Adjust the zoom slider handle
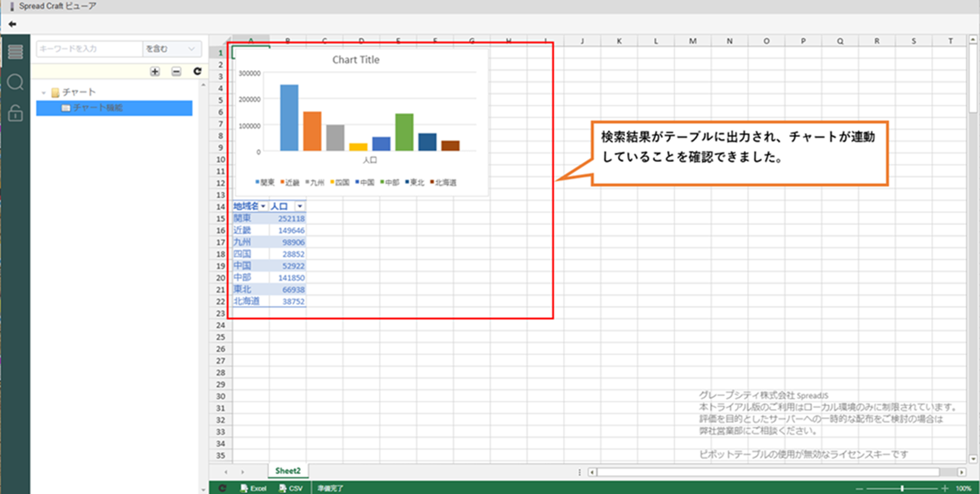This screenshot has height=494, width=980. click(x=902, y=488)
